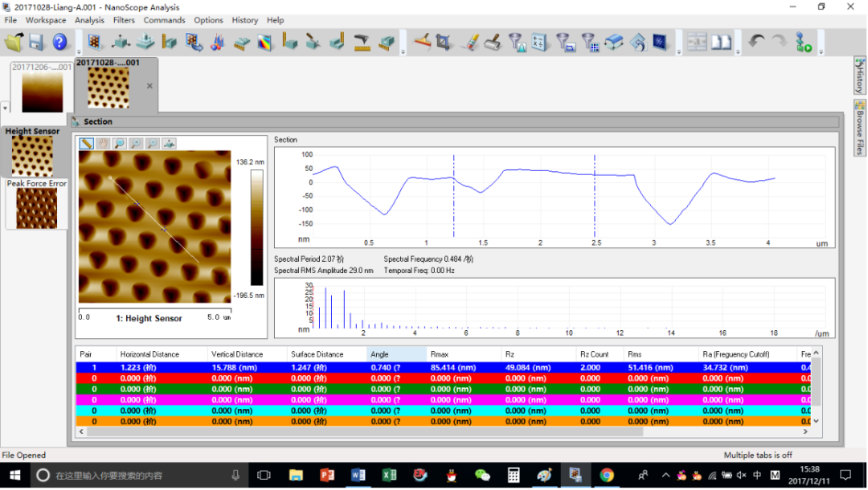The height and width of the screenshot is (490, 868).
Task: Activate the hand pan tool
Action: 103,144
